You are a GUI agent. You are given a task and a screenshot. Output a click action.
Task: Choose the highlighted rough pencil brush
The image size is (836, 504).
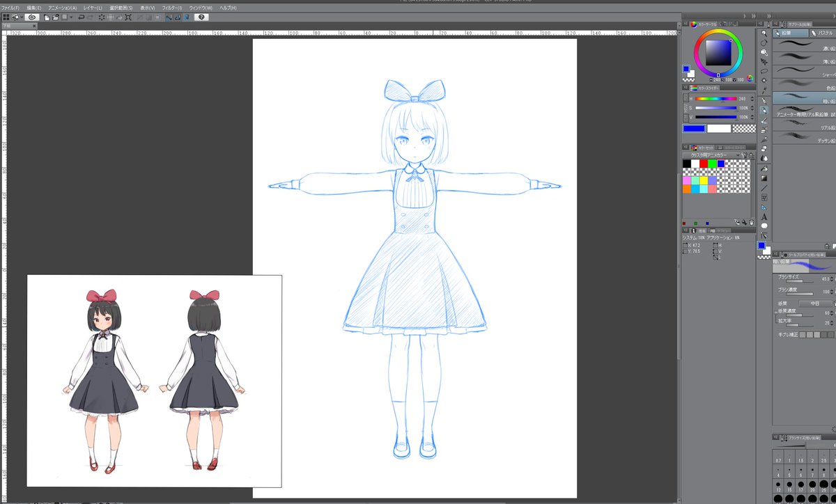804,97
